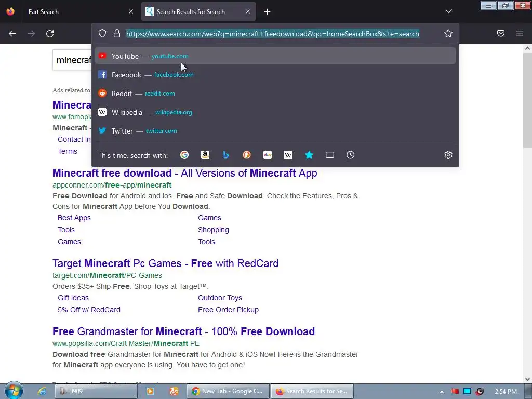Open the Gift Ideas sublink

tap(73, 298)
